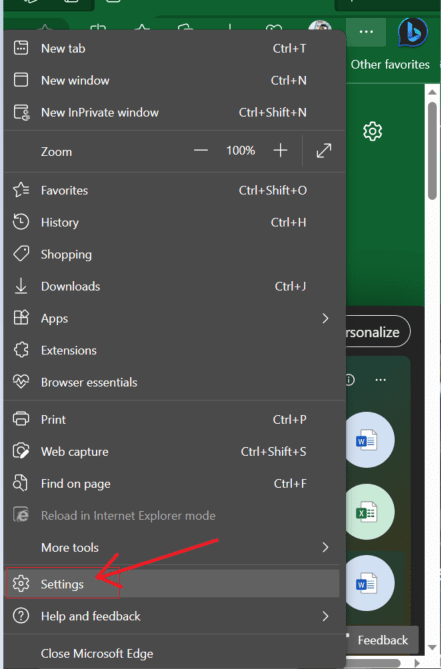Click the three-dots Settings and more button

366,32
